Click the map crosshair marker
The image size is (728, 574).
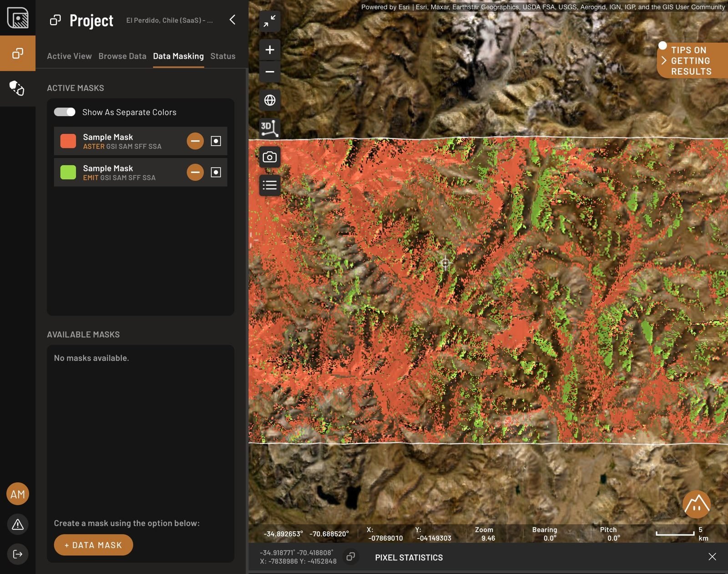[x=445, y=263]
